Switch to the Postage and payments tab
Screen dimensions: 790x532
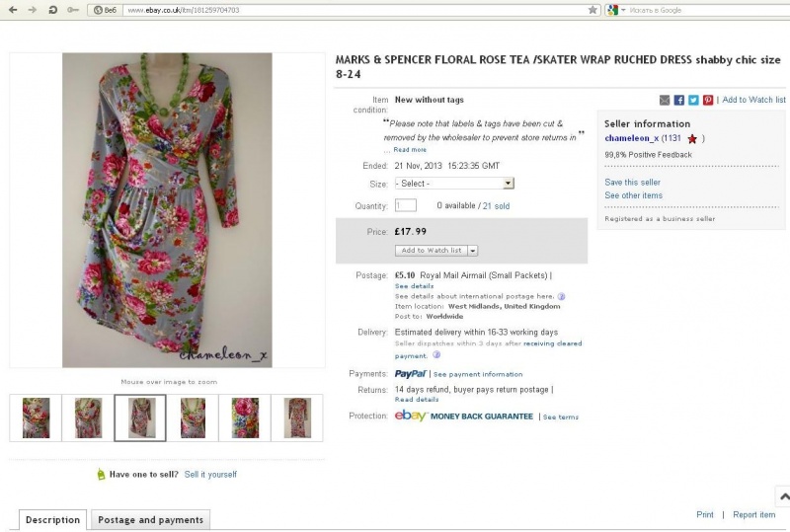(151, 520)
